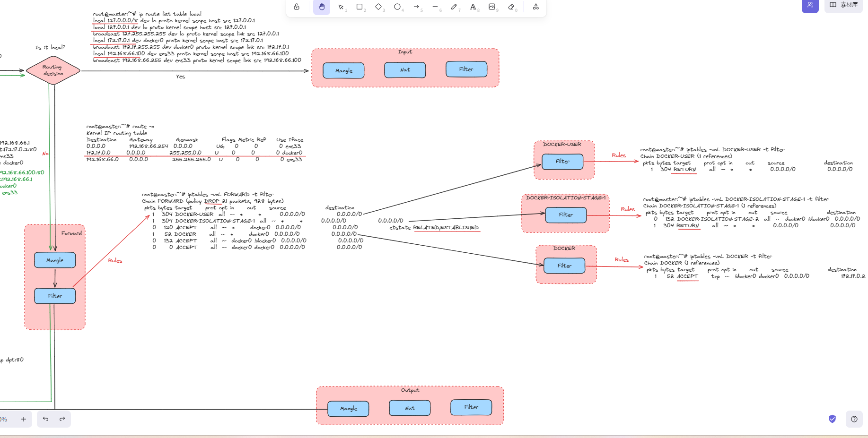Click the encryption shield icon
868x438 pixels.
click(833, 419)
